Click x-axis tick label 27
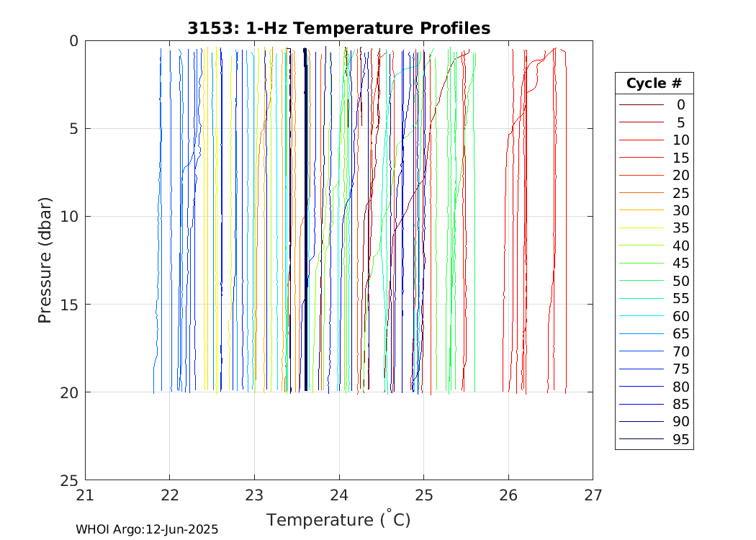This screenshot has height=540, width=756. (593, 495)
